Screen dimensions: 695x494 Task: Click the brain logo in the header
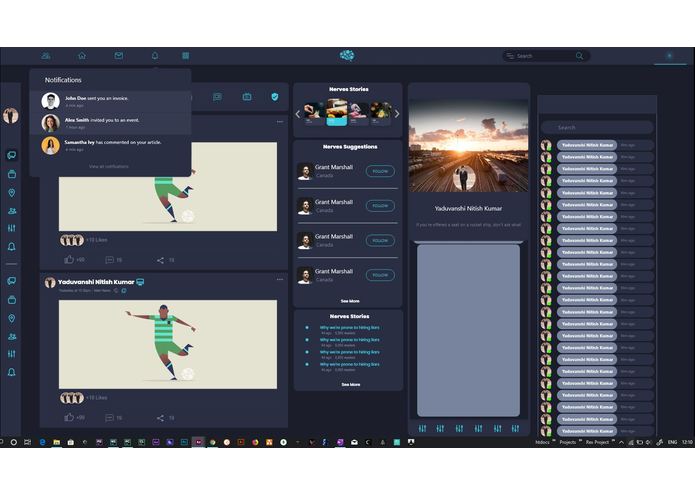(x=347, y=55)
